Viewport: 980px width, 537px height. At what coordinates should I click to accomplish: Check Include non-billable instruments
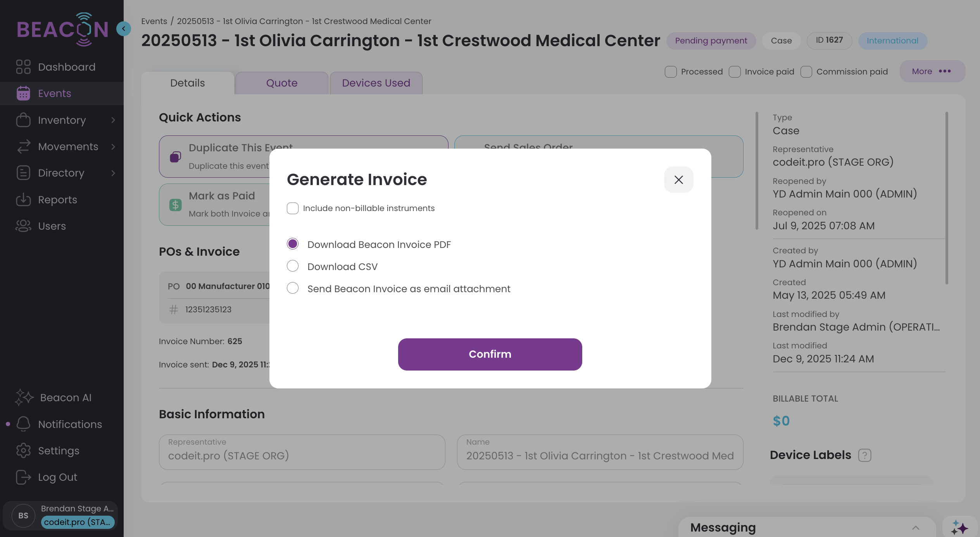coord(293,208)
